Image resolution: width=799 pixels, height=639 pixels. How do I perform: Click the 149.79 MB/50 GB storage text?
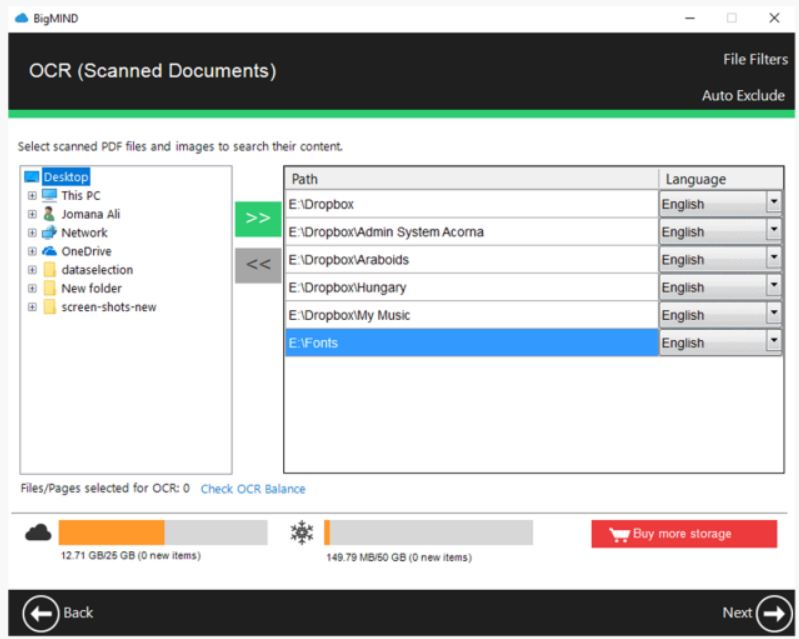pyautogui.click(x=399, y=557)
